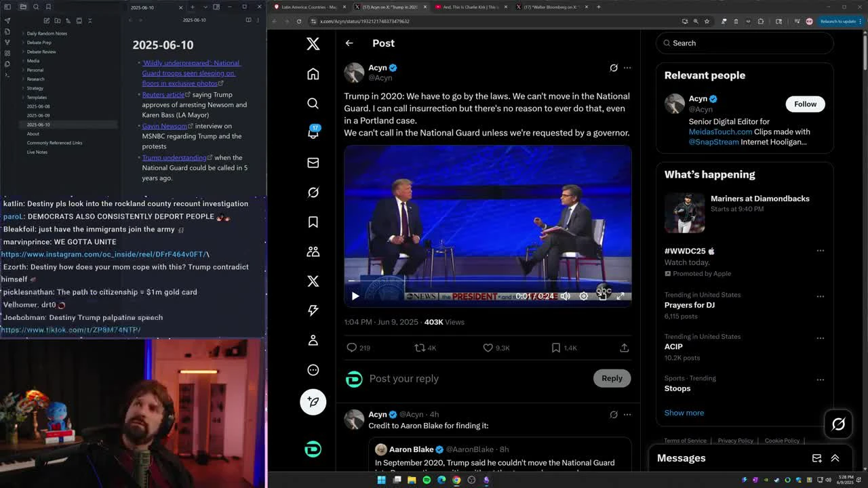The image size is (868, 488).
Task: Collapse all folders in Obsidian explorer
Action: pyautogui.click(x=89, y=20)
